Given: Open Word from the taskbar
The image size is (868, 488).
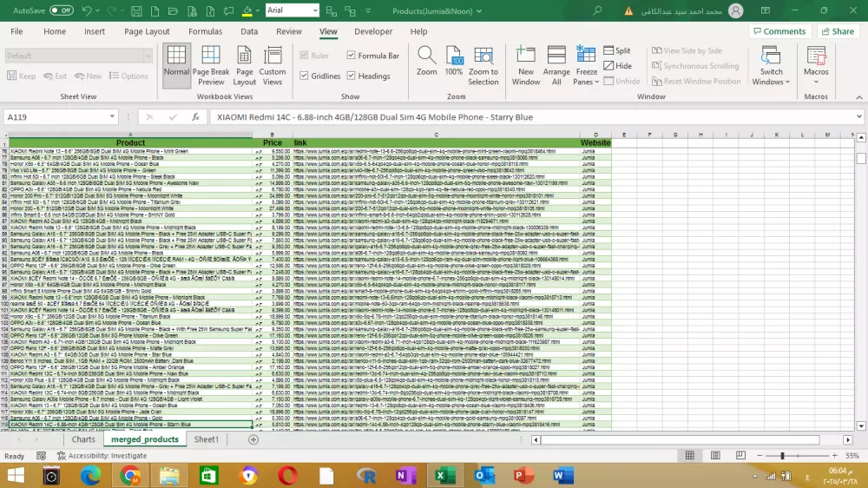Looking at the screenshot, I should coord(563,475).
